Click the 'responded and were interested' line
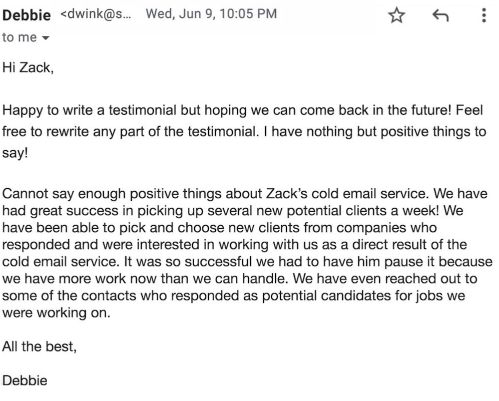Viewport: 499px width, 401px height. point(234,245)
